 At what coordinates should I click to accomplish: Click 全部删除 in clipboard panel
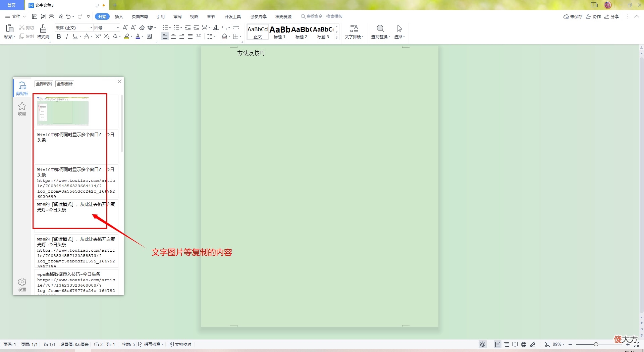pos(65,84)
